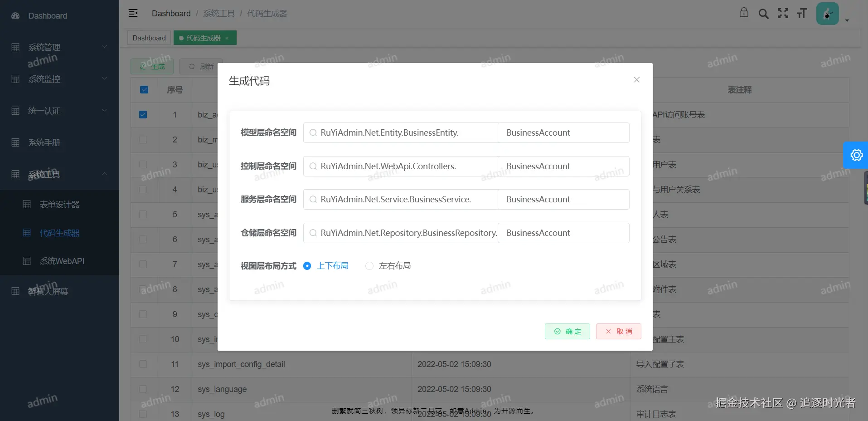Open the search magnifier icon
Screen dimensions: 868x421
pos(763,14)
